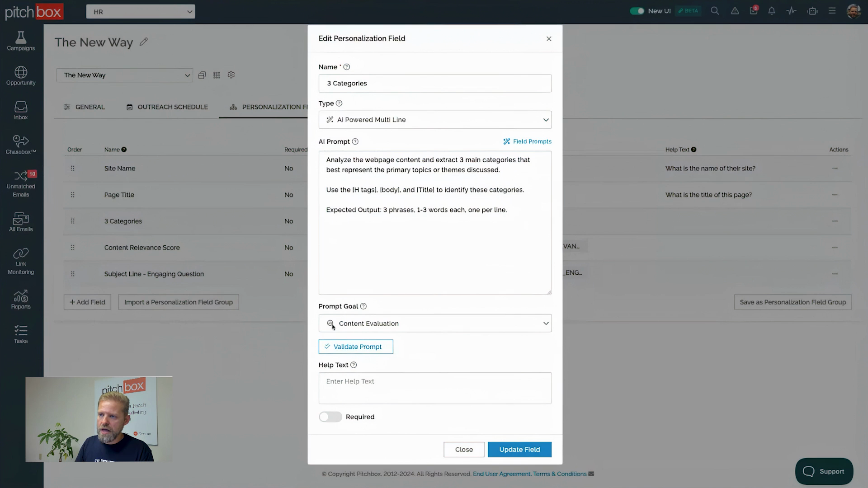Open Reports in the sidebar

(21, 300)
